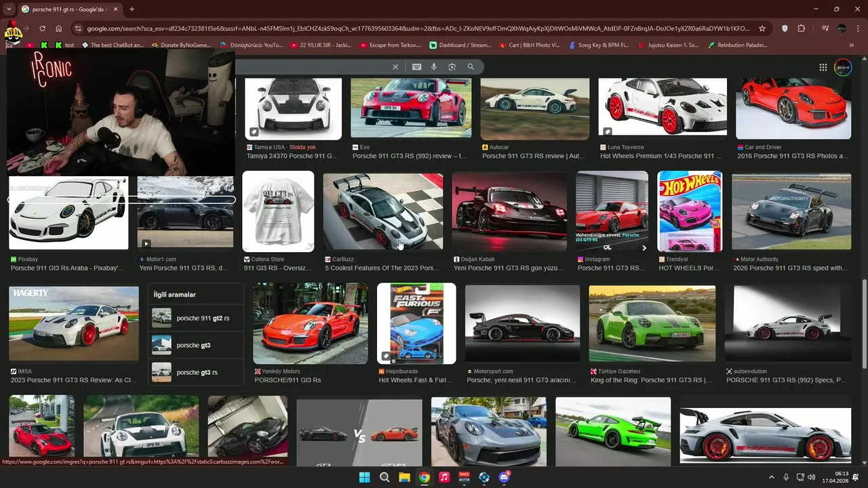Open the Autocar 'GT3 RS review' result

coord(533,156)
